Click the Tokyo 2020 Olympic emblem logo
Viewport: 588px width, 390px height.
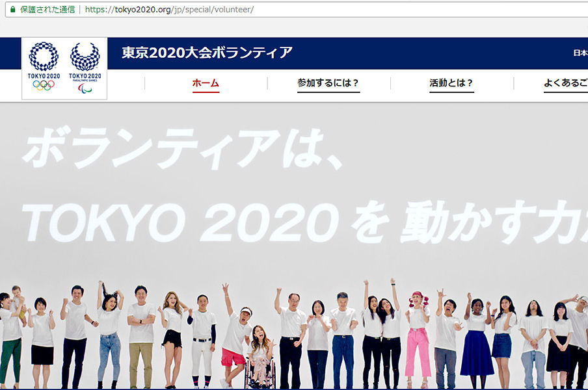tap(44, 66)
